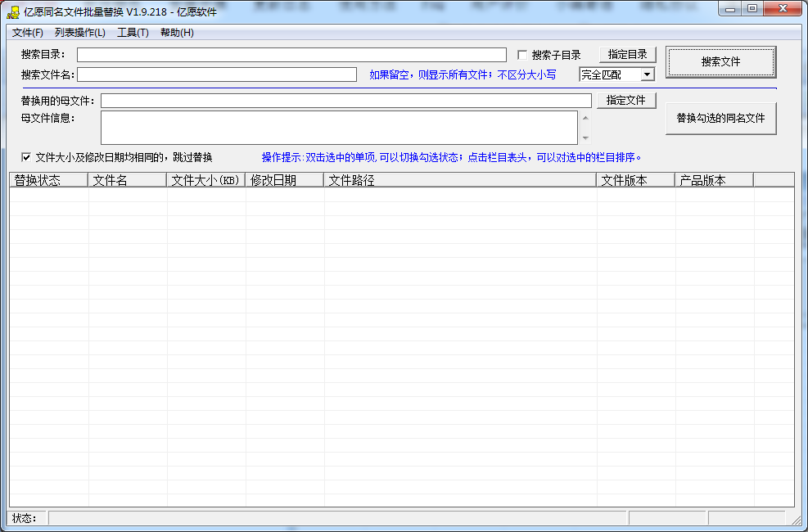
Task: Focus the 搜索目录 input field
Action: 291,55
